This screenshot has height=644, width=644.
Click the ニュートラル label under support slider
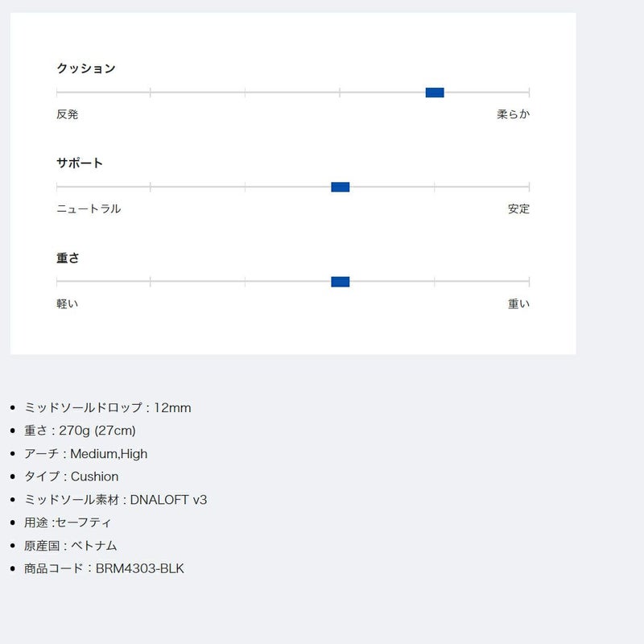[89, 208]
